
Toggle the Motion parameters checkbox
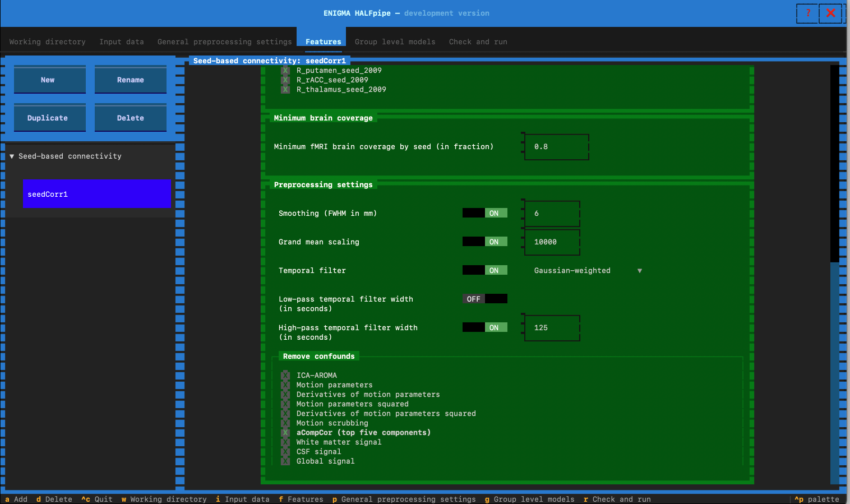285,385
